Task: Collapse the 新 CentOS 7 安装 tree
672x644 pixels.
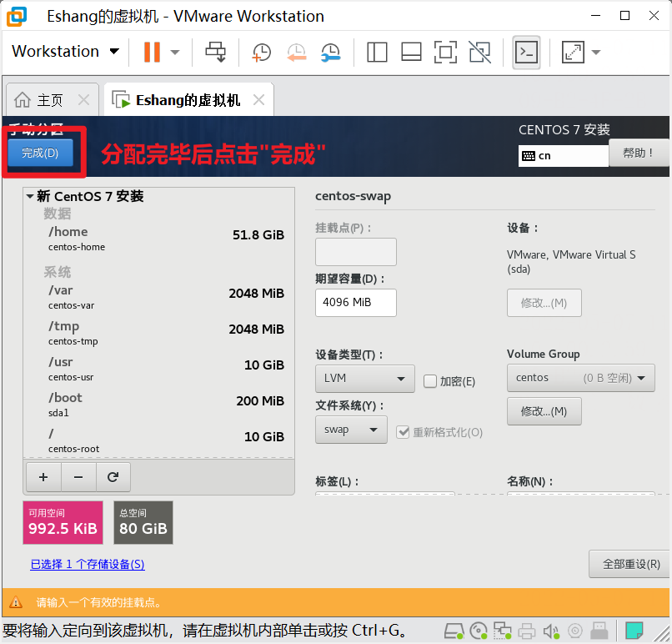Action: coord(30,196)
